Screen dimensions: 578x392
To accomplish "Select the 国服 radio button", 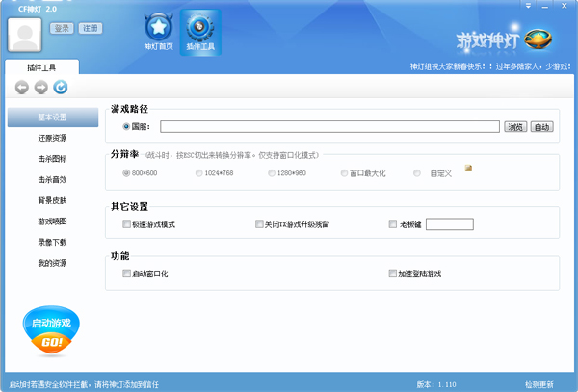I will tap(127, 126).
